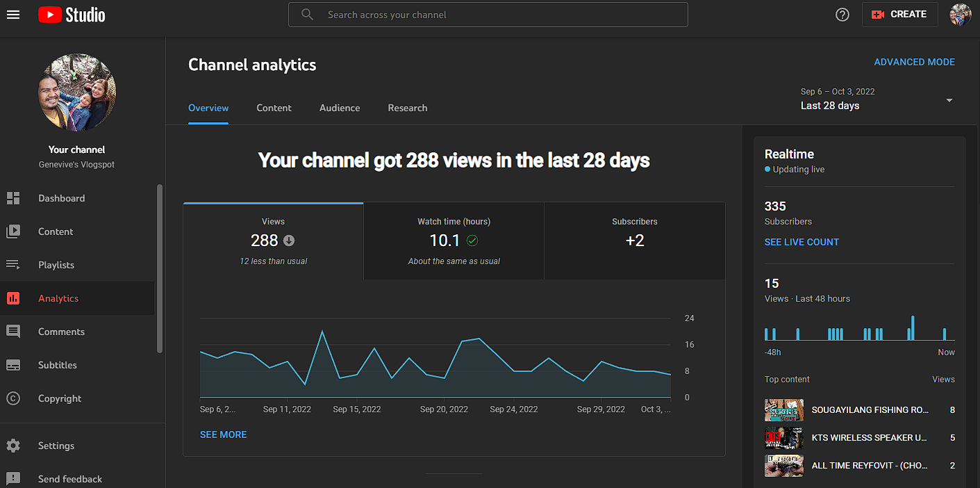Open the help question mark icon
The width and height of the screenshot is (980, 488).
click(842, 14)
